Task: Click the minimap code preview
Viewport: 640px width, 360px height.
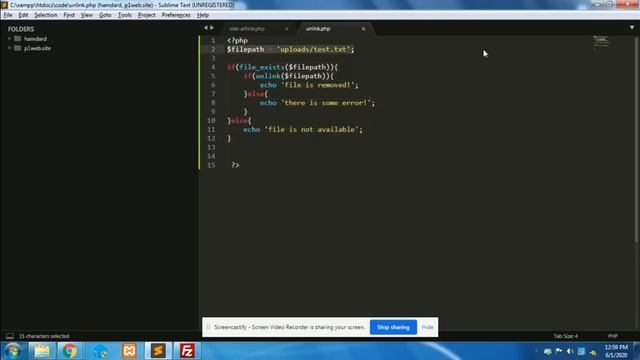Action: 601,41
